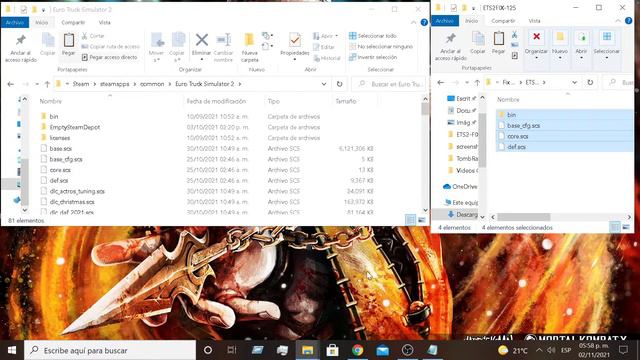
Task: Sort by Fecha de modificación column
Action: (216, 101)
